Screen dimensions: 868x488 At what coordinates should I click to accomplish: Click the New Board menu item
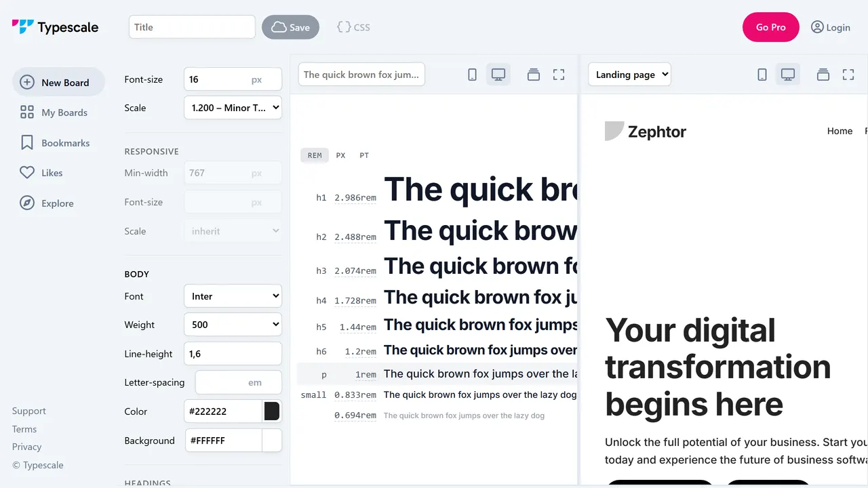(x=58, y=82)
